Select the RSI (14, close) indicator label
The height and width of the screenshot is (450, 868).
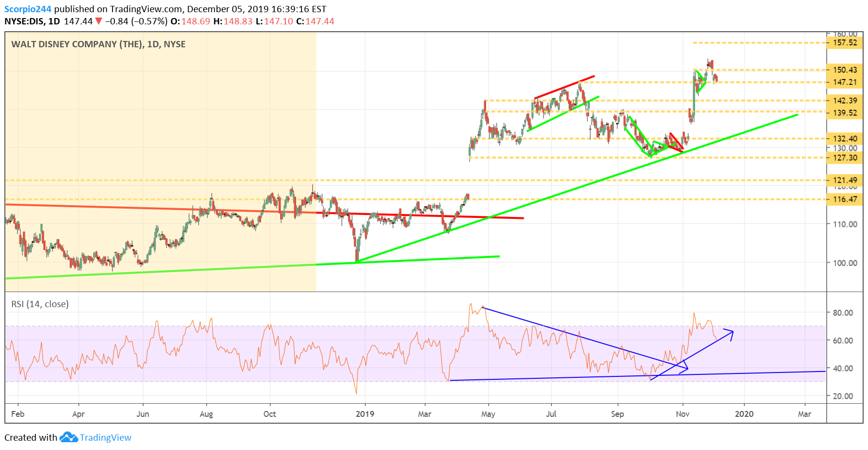(x=40, y=304)
